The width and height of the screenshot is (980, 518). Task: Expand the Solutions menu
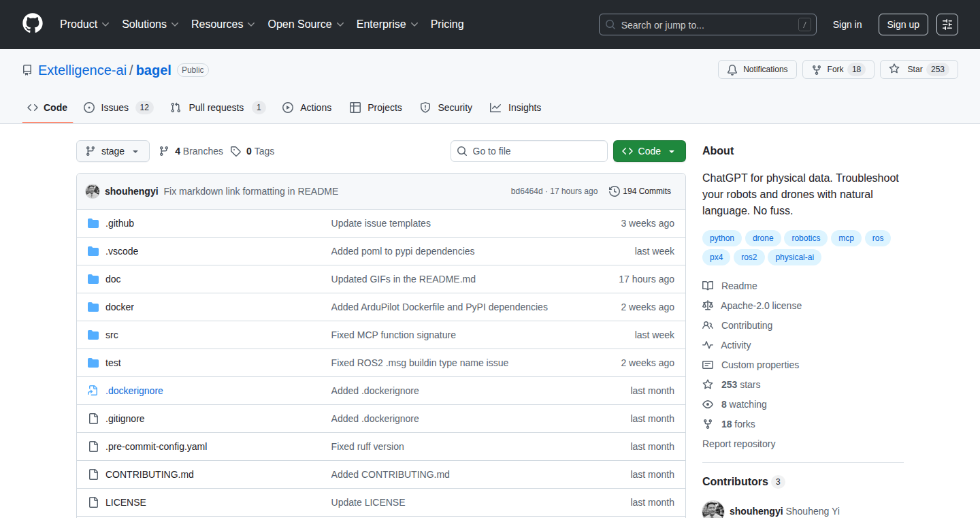point(150,25)
